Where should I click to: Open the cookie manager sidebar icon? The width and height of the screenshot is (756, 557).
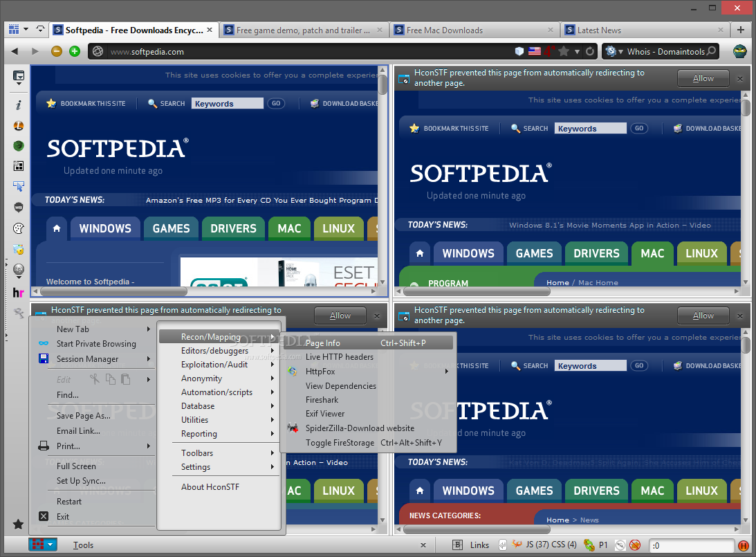point(18,228)
